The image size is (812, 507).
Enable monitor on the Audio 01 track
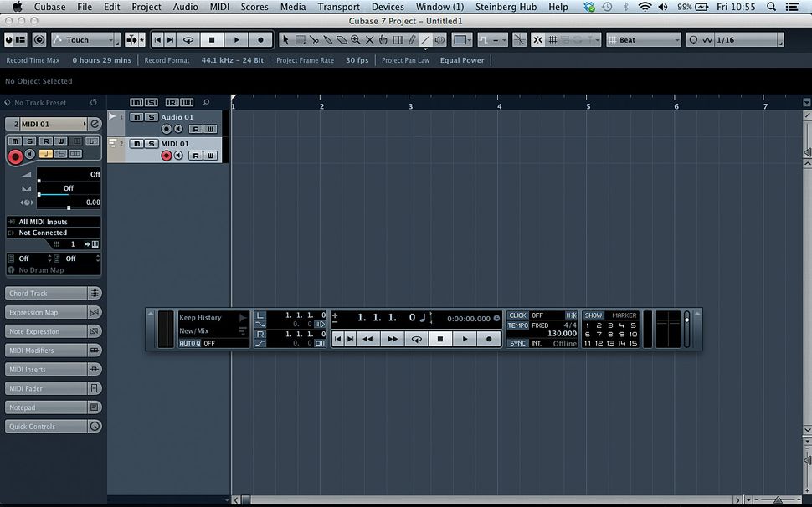[x=177, y=129]
